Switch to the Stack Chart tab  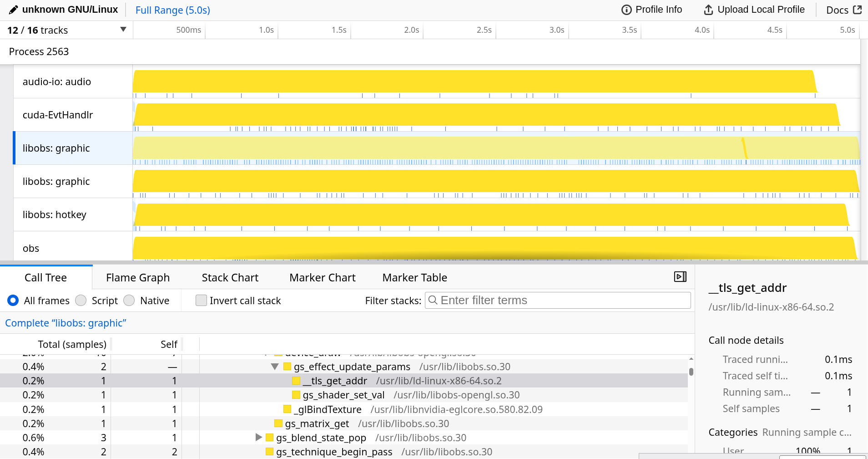[230, 277]
